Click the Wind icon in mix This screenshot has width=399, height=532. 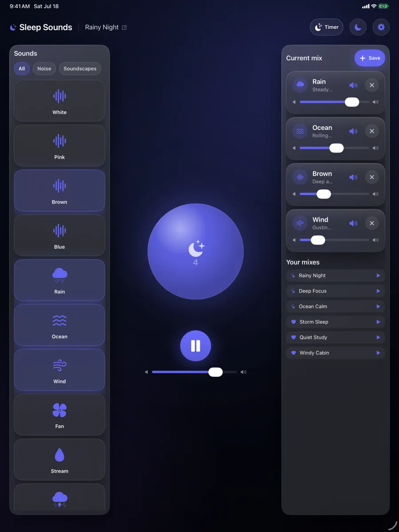coord(300,223)
